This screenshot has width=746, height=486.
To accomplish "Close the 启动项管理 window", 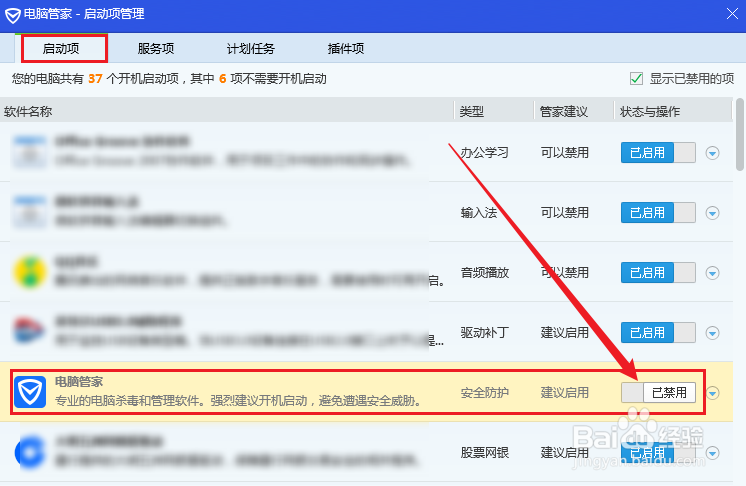I will pyautogui.click(x=732, y=14).
